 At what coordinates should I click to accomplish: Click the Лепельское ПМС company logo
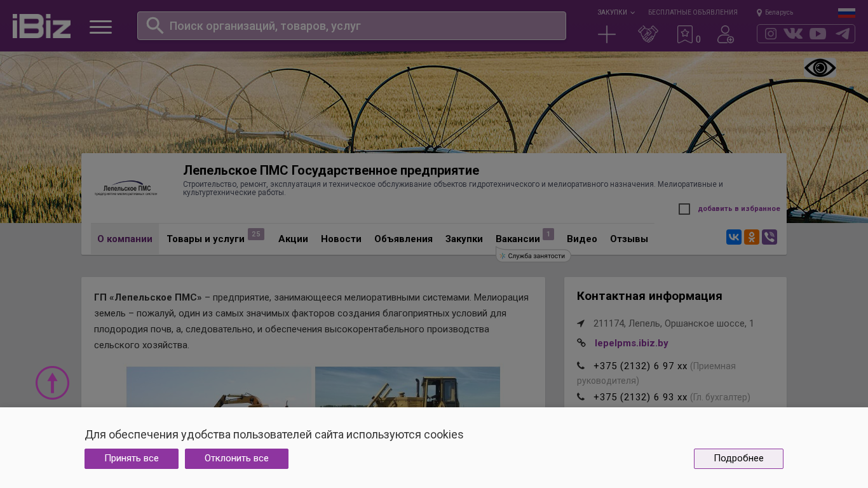point(126,188)
